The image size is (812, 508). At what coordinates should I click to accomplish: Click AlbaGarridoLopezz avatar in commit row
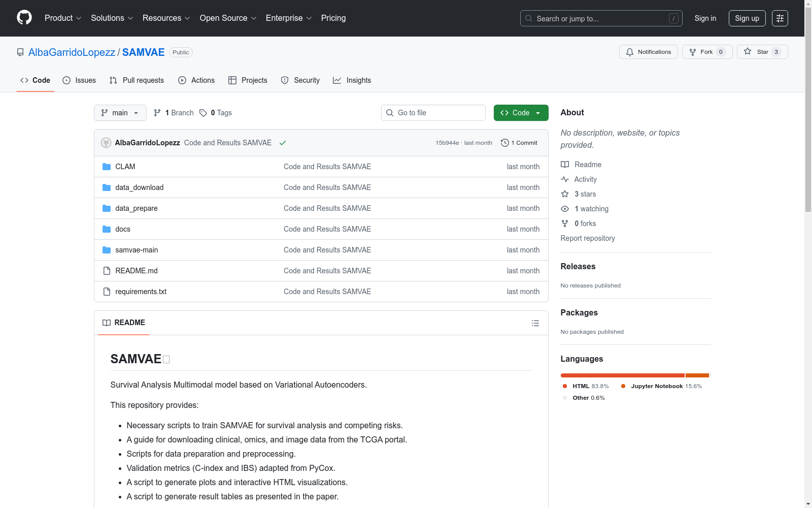click(106, 143)
